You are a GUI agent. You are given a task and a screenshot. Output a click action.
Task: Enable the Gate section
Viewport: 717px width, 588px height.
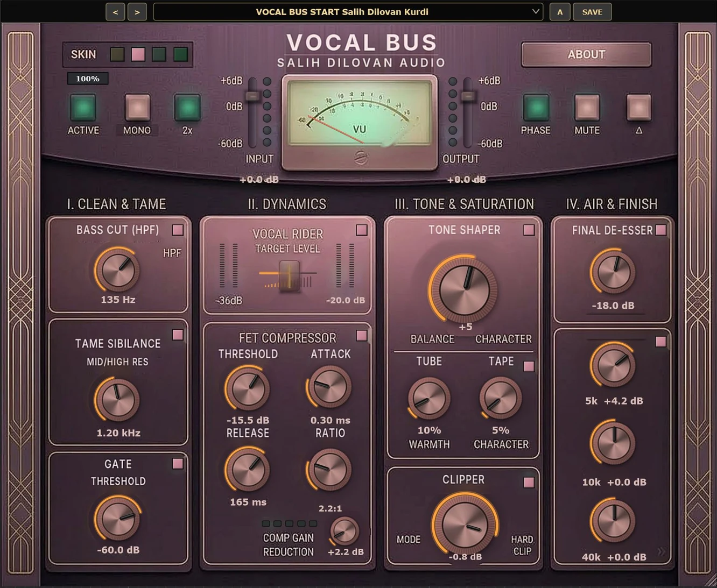[178, 464]
